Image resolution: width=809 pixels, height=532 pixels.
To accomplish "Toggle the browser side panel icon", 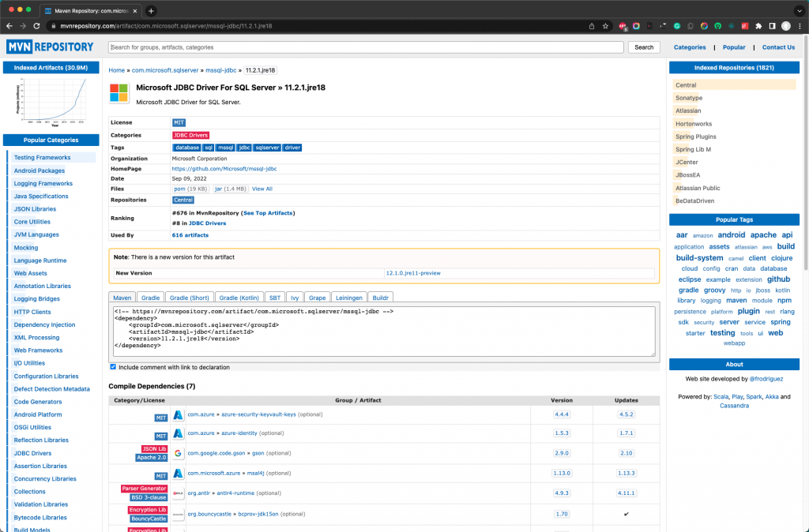I will pyautogui.click(x=772, y=26).
